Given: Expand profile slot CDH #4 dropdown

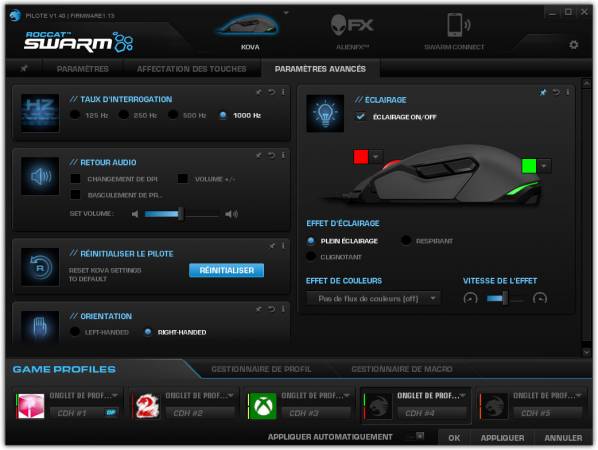Looking at the screenshot, I should pyautogui.click(x=463, y=395).
